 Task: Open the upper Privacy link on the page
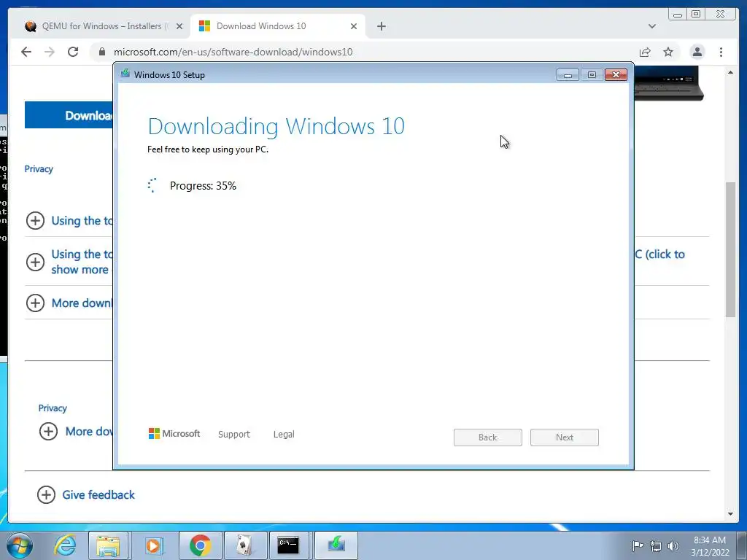click(x=39, y=169)
